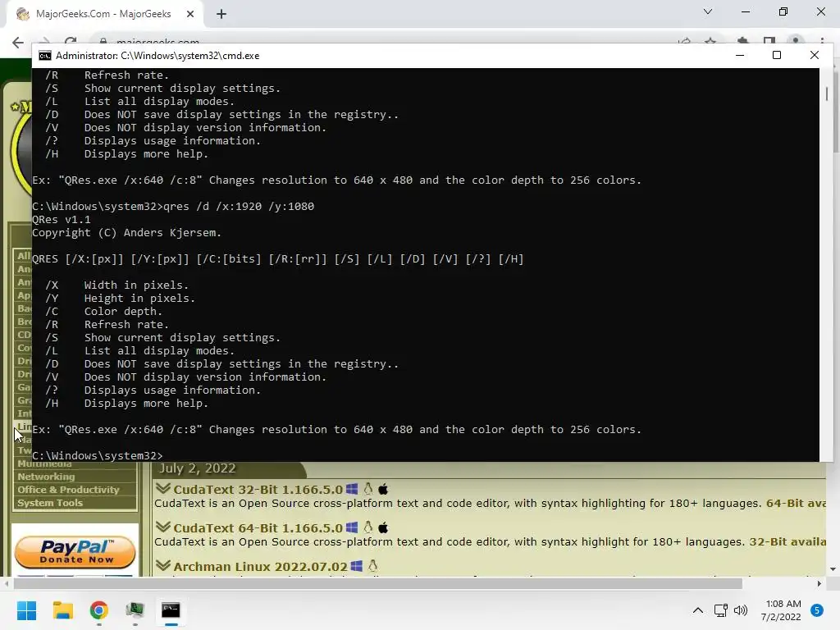Activate the cmd.exe taskbar icon
Screen dimensions: 840x630
[171, 609]
